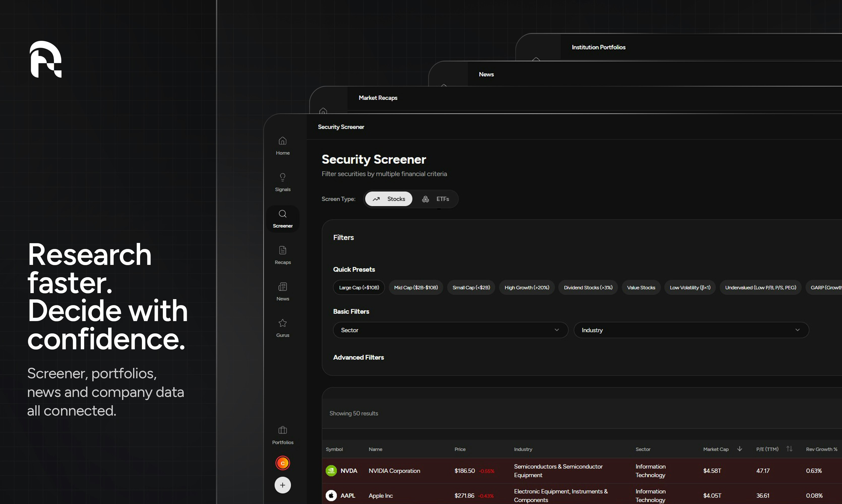Open the Sector dropdown
842x504 pixels.
point(451,330)
